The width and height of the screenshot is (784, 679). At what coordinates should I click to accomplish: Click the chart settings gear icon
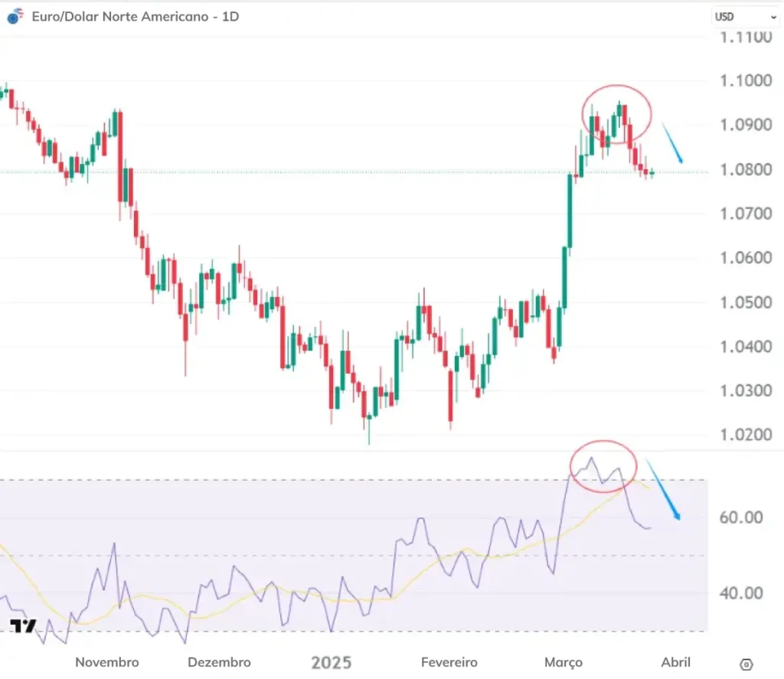click(746, 664)
